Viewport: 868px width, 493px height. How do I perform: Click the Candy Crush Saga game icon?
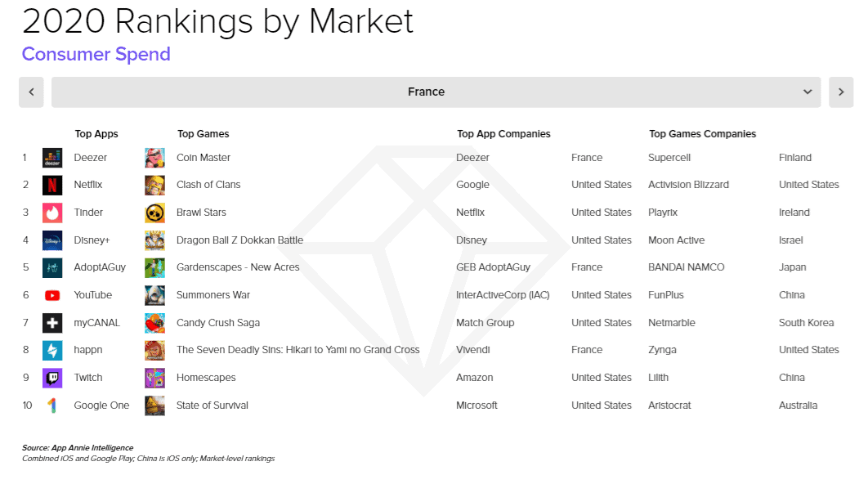tap(154, 323)
